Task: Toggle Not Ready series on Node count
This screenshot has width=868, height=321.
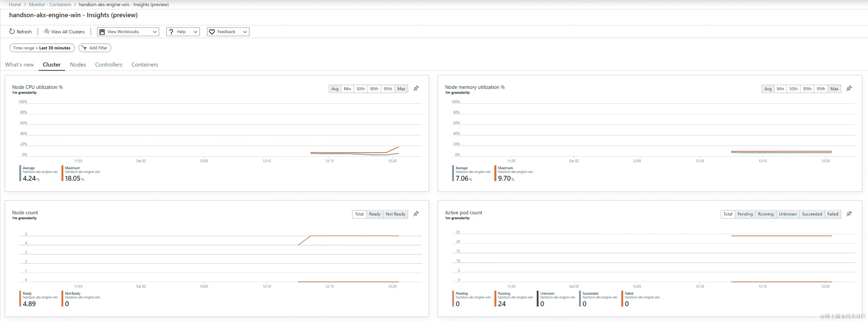Action: click(x=395, y=214)
